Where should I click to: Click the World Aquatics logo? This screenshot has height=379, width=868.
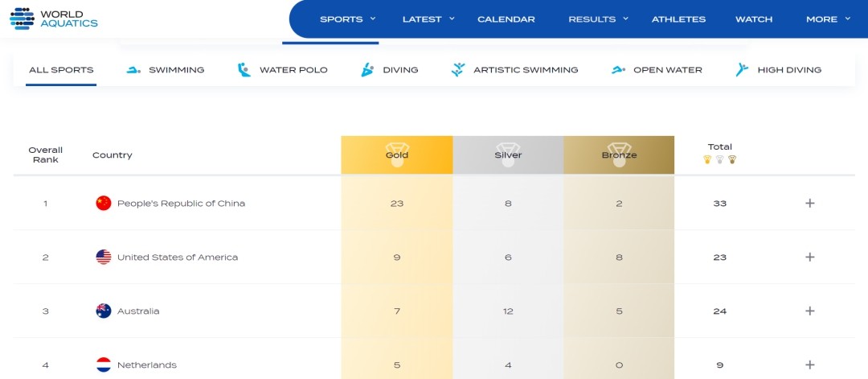[54, 18]
